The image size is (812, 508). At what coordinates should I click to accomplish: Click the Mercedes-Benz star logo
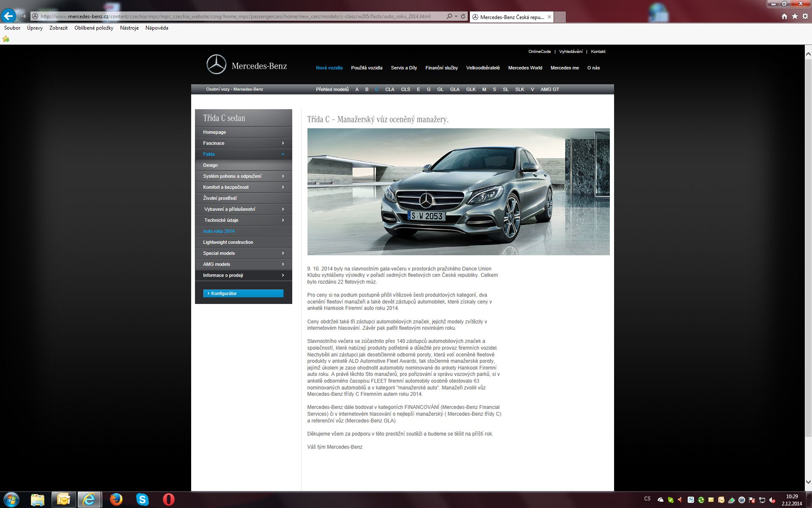pyautogui.click(x=216, y=64)
